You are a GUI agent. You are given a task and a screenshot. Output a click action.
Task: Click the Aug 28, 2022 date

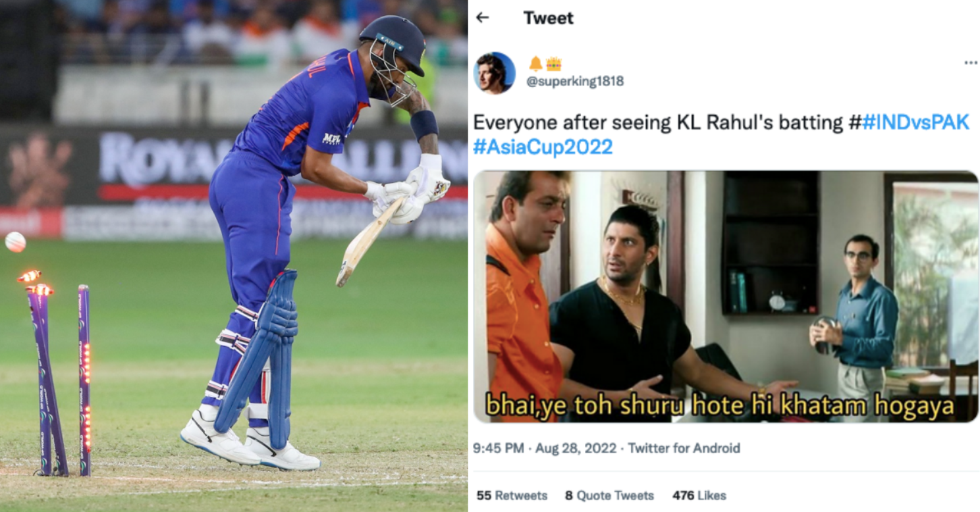coord(576,448)
